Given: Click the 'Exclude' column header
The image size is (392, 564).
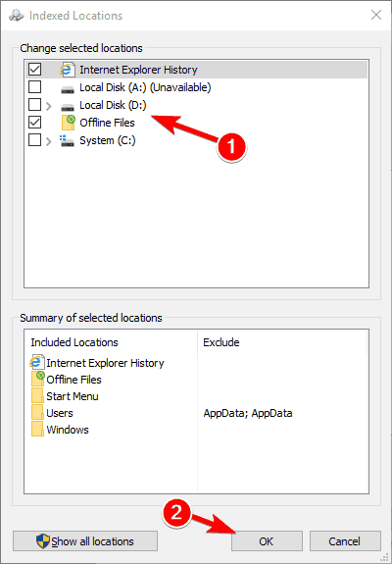Looking at the screenshot, I should (221, 342).
